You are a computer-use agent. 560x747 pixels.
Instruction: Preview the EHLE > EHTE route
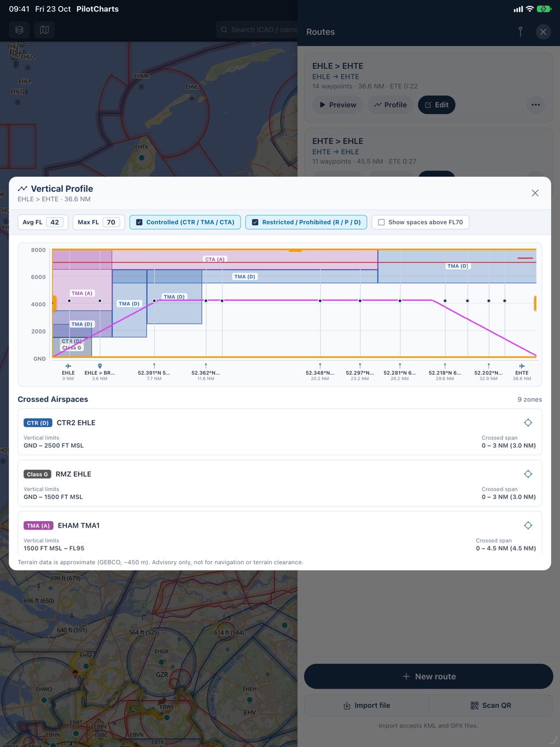click(x=337, y=105)
